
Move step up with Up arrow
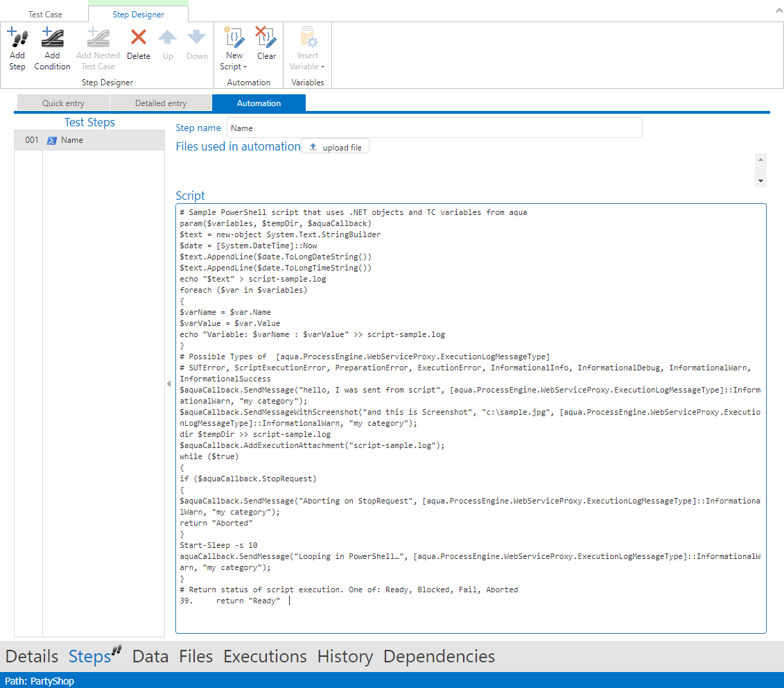(x=168, y=37)
